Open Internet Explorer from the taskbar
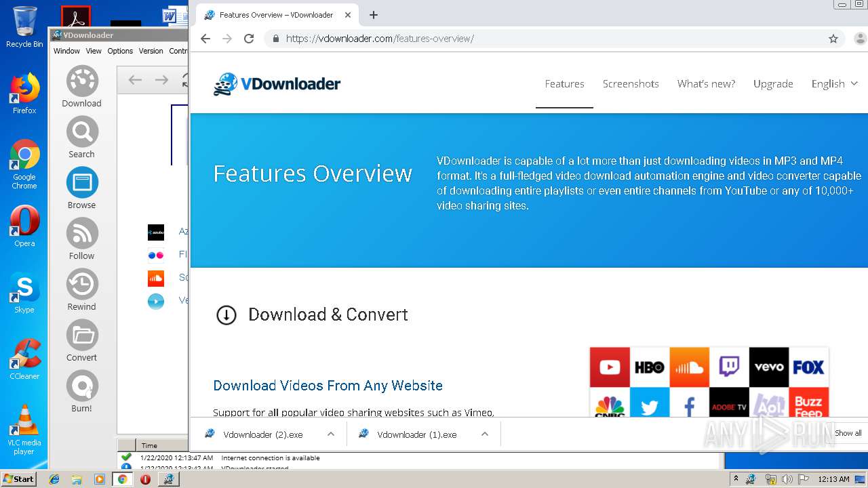 coord(55,479)
